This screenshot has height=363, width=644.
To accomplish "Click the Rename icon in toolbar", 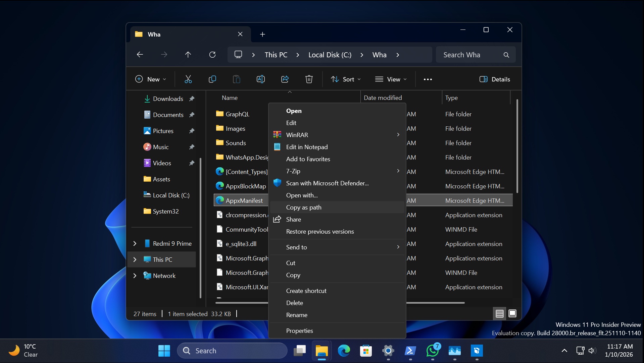I will coord(260,79).
